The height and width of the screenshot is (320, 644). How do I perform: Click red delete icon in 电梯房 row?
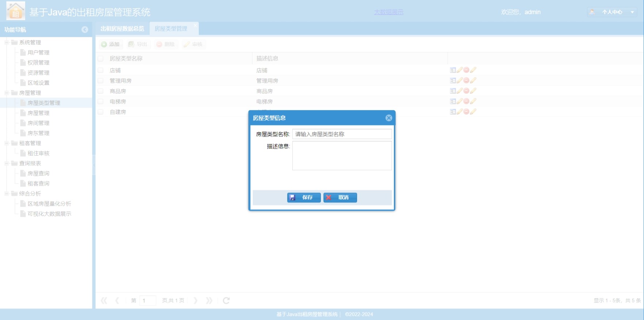[x=466, y=101]
